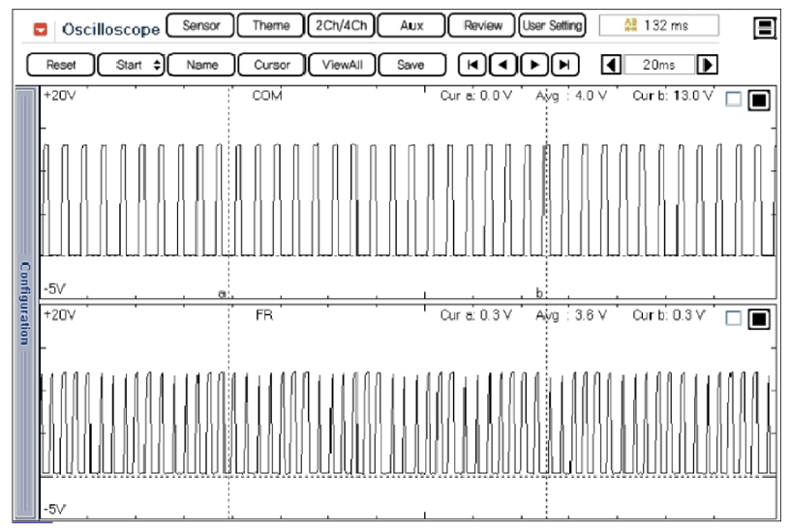Jump to the last waveform frame

(x=564, y=65)
